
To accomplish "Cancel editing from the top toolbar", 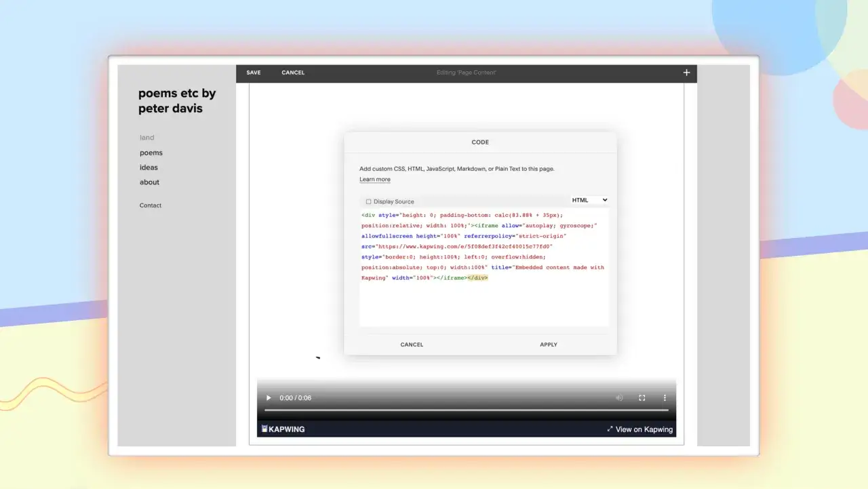I will click(292, 72).
